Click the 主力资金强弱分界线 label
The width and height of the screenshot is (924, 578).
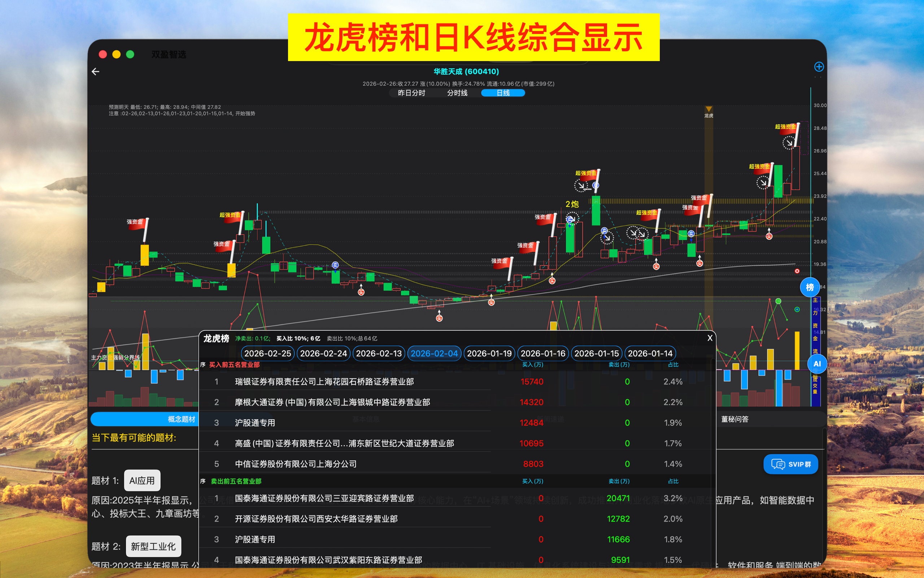[115, 357]
